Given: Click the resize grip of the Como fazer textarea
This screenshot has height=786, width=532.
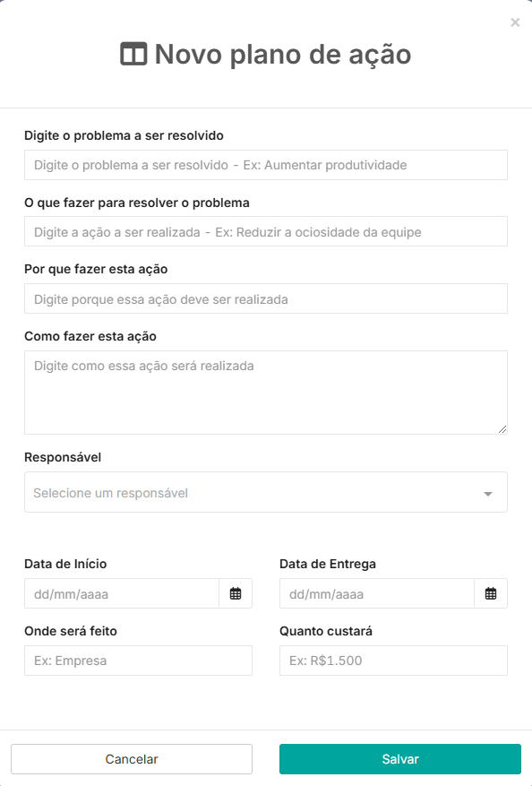Looking at the screenshot, I should pyautogui.click(x=502, y=429).
